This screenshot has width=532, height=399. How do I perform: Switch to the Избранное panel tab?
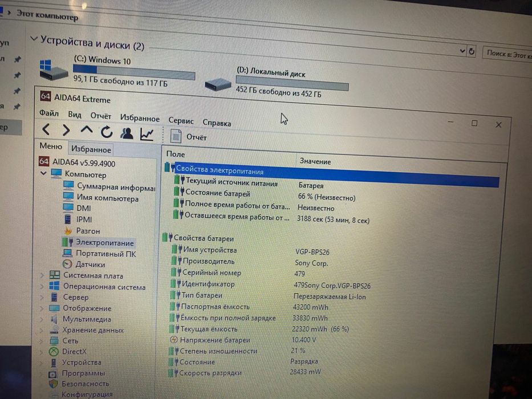click(91, 149)
